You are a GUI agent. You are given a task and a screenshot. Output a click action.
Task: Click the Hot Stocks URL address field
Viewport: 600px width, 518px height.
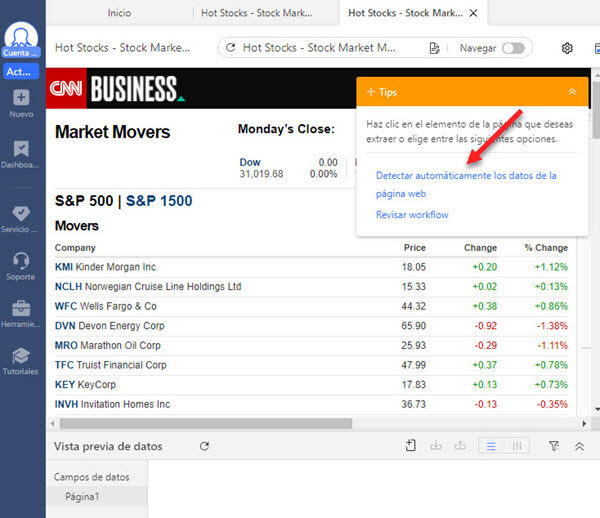pos(320,48)
